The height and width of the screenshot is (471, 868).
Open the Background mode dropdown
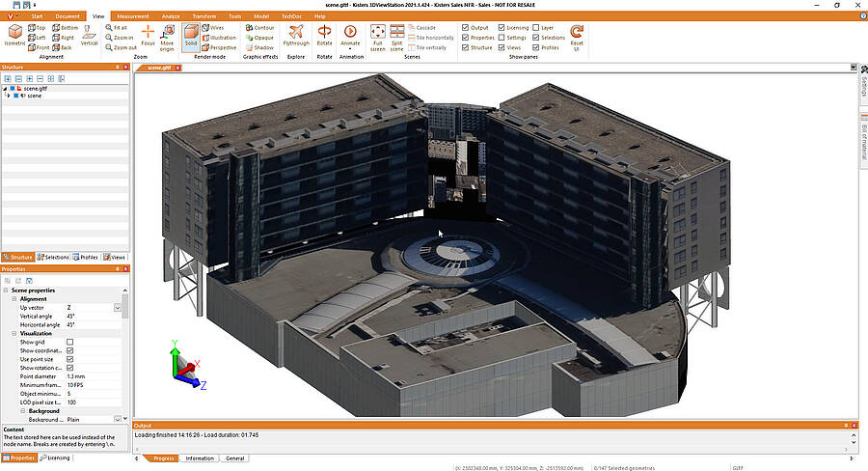point(118,420)
